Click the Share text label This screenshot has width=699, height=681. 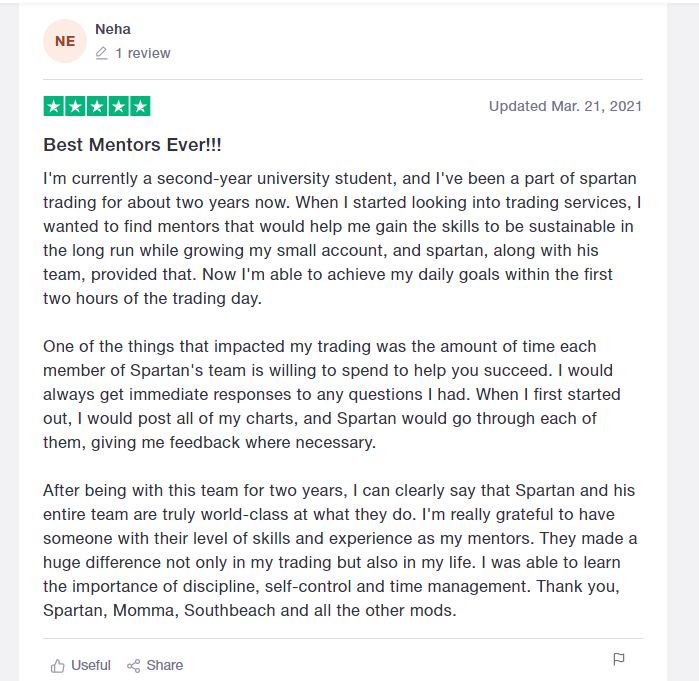[x=165, y=665]
